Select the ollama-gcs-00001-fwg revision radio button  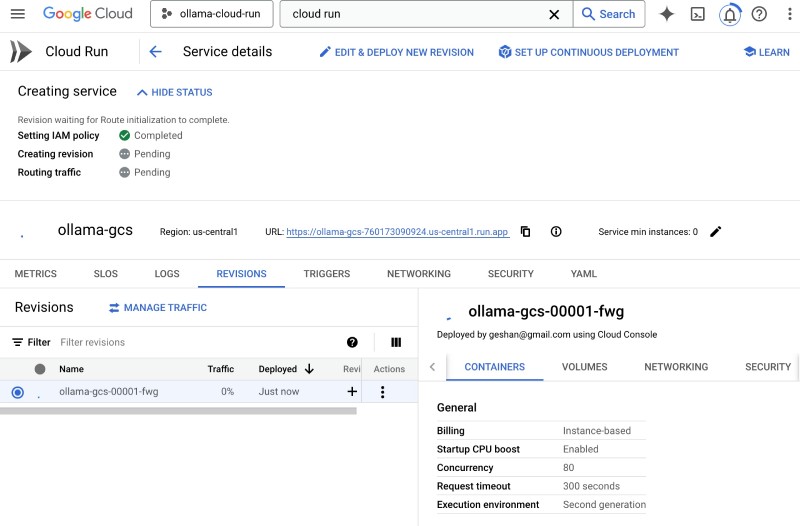pos(17,392)
